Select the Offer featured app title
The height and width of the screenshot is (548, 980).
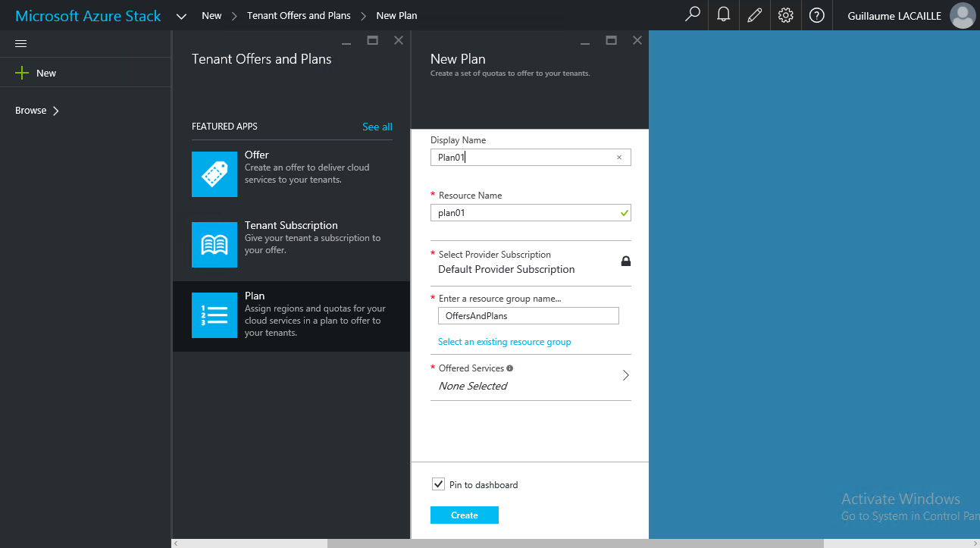(257, 155)
